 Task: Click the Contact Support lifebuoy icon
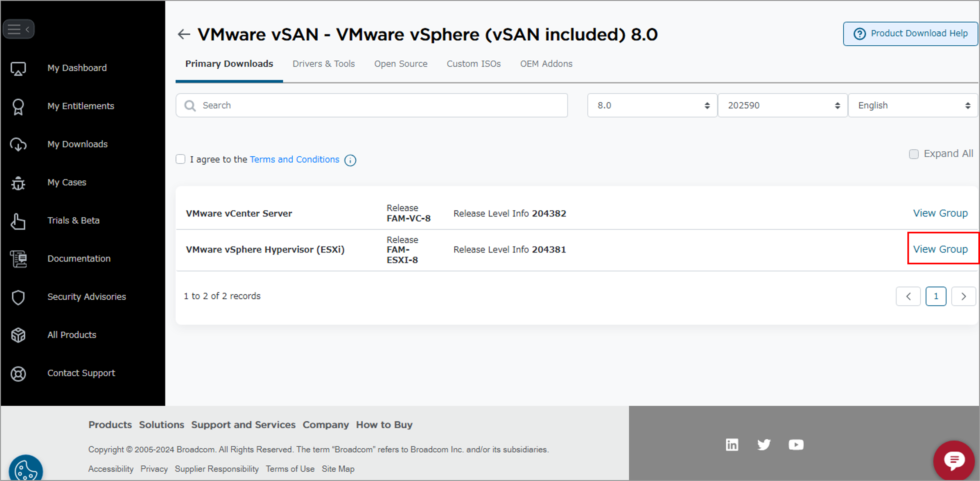[x=18, y=374]
